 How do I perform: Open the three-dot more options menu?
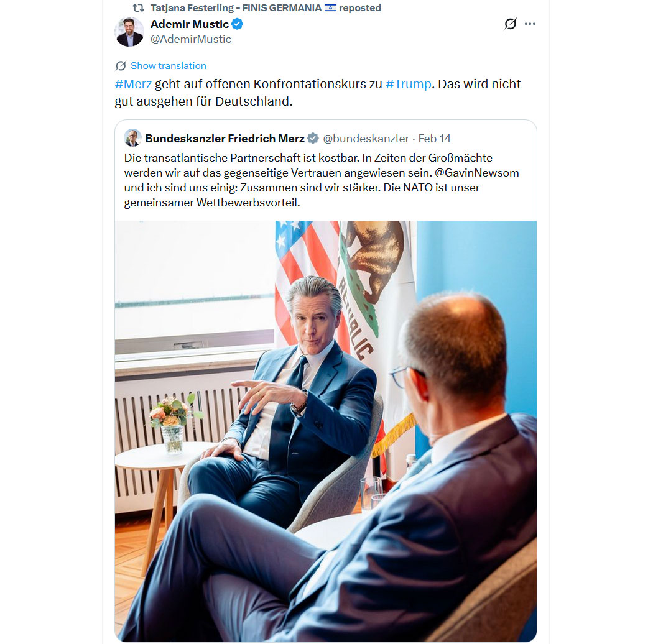pyautogui.click(x=530, y=24)
